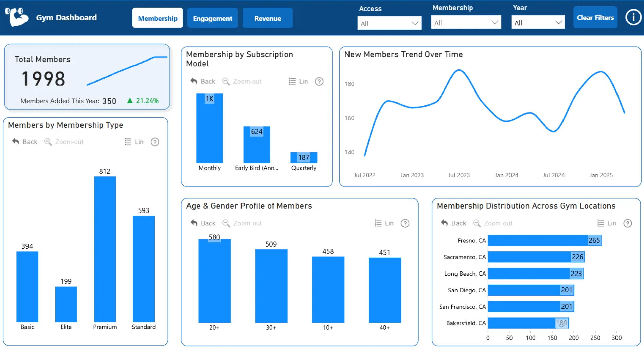The image size is (644, 362).
Task: Switch to the Membership tab
Action: tap(158, 18)
